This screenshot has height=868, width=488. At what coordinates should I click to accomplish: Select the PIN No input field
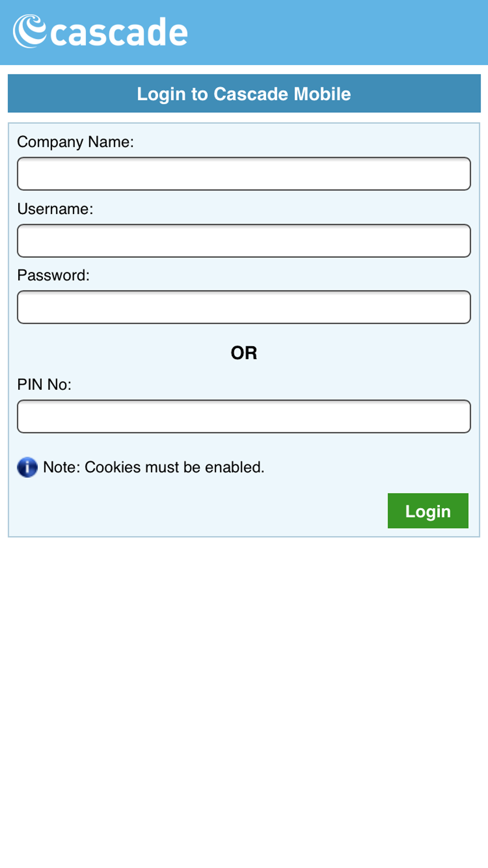tap(244, 416)
